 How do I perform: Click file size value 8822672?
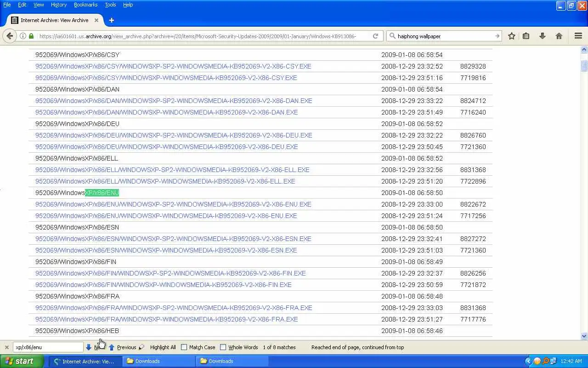click(x=473, y=204)
